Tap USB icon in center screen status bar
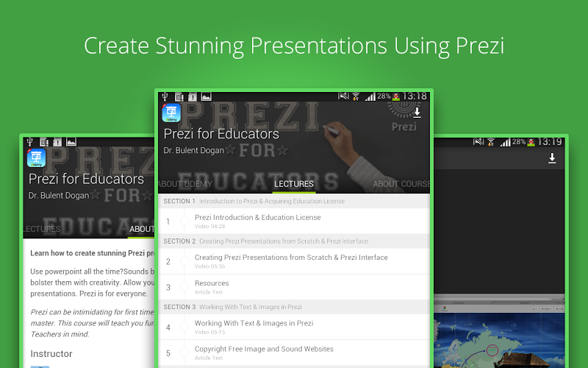This screenshot has height=368, width=588. (x=165, y=97)
